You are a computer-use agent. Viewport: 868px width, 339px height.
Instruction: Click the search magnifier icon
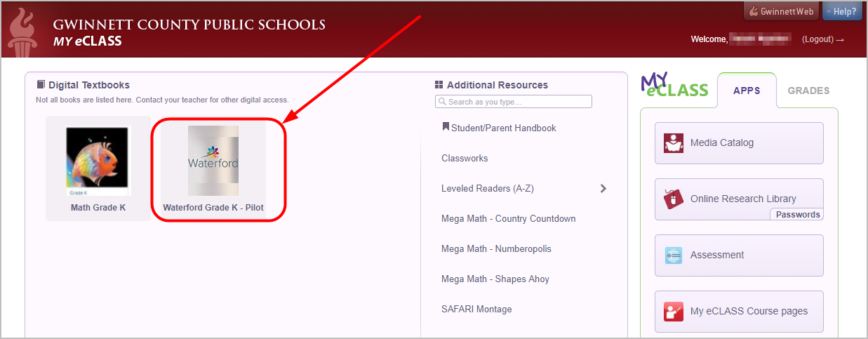(x=442, y=102)
